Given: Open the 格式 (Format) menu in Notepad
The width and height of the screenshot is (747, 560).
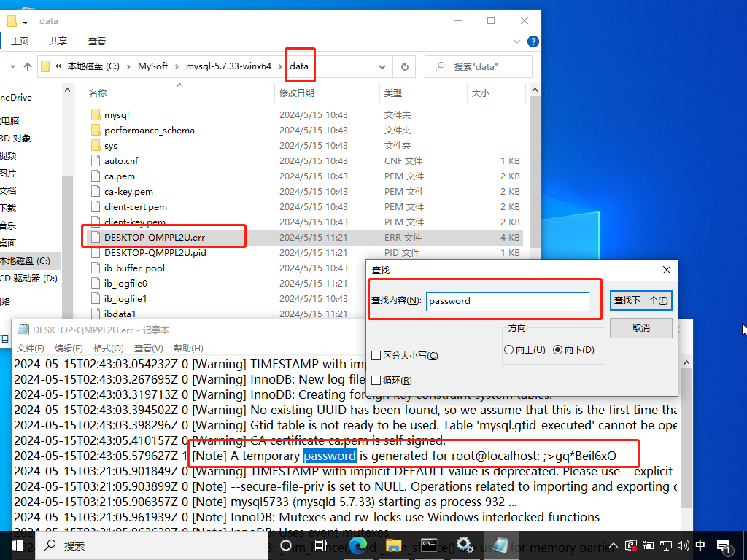Looking at the screenshot, I should coord(108,348).
